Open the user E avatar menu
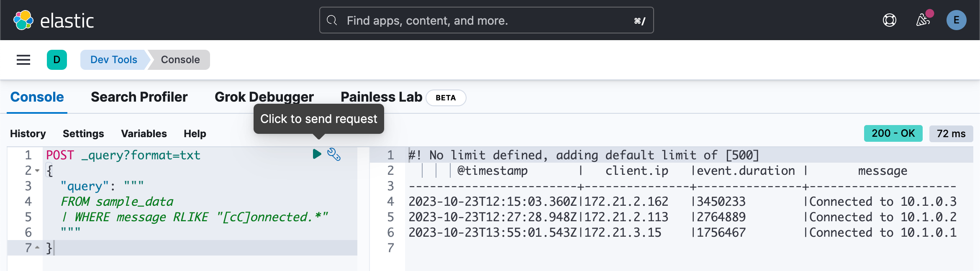 click(x=957, y=20)
